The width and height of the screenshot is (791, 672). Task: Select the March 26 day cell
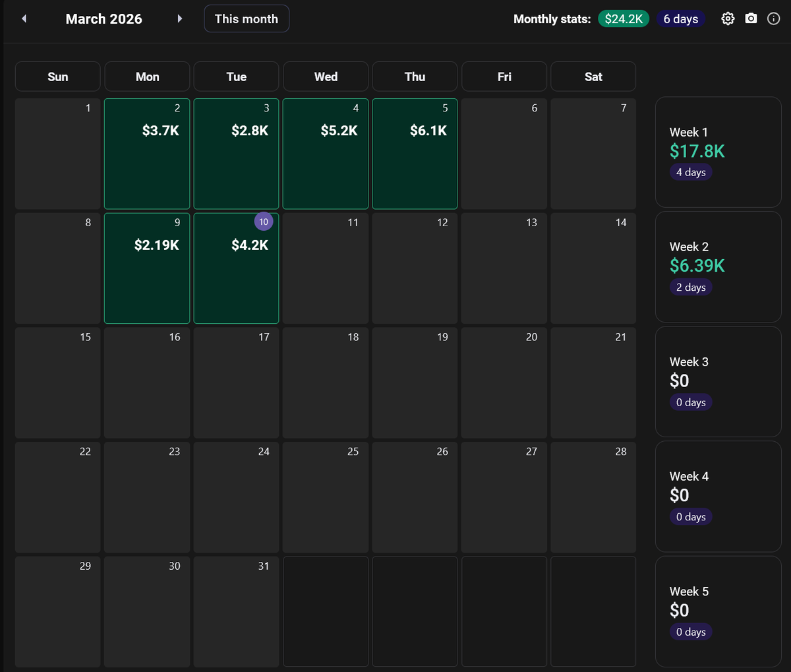415,497
